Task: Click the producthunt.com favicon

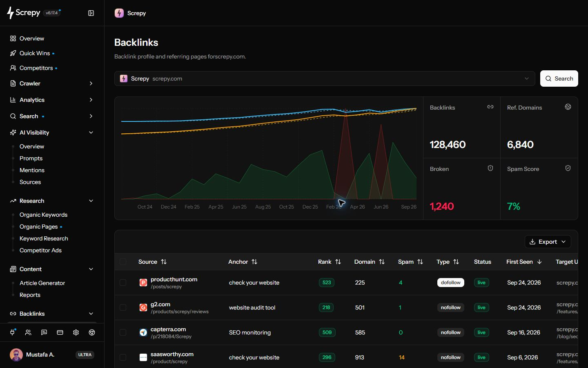Action: [x=143, y=283]
